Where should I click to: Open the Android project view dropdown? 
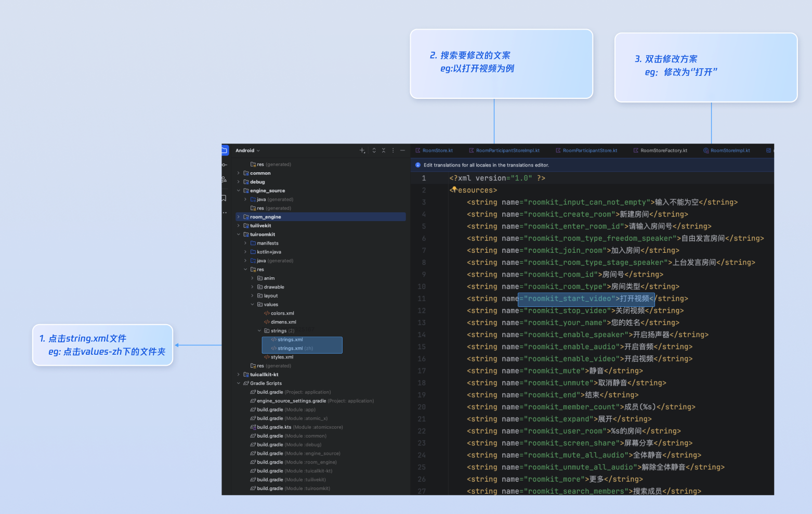point(247,150)
